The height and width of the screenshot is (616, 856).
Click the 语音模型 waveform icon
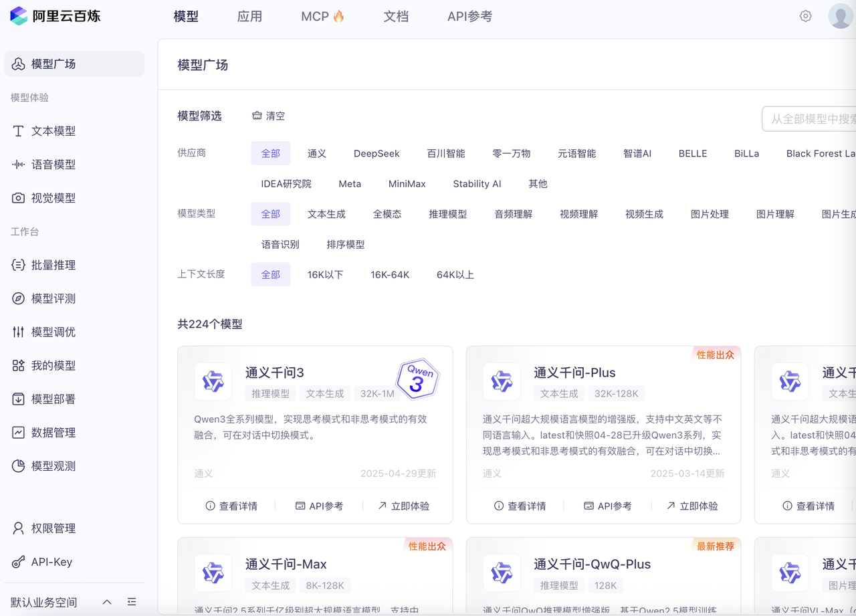point(18,165)
